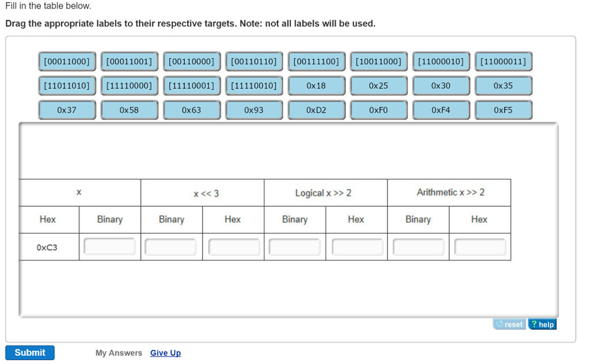Click the [00110000] binary label
This screenshot has width=590, height=364.
(191, 61)
